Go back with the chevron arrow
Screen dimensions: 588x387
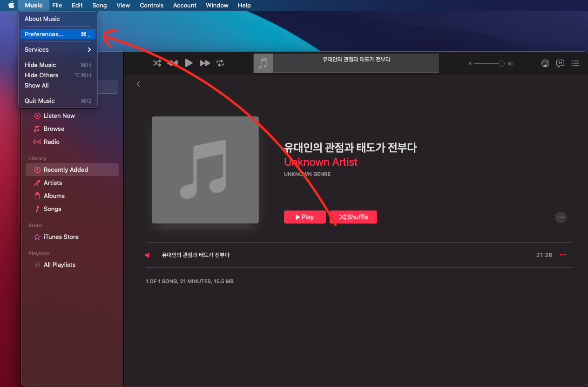[x=138, y=84]
